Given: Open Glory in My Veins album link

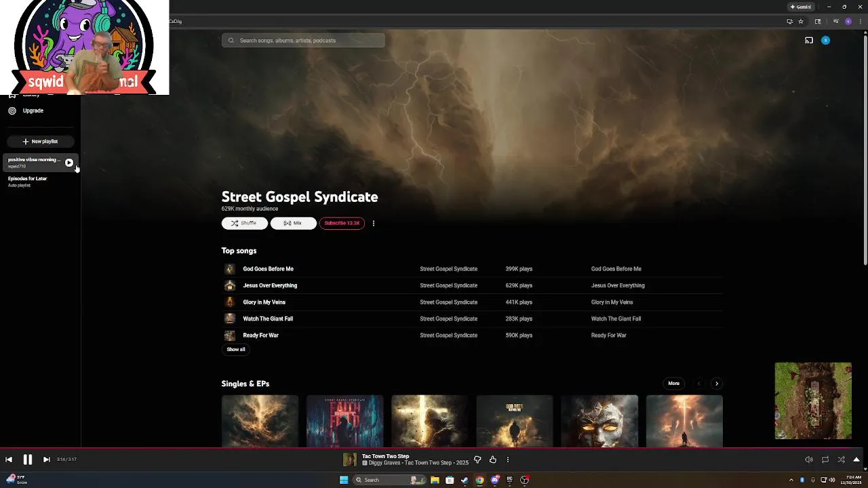Looking at the screenshot, I should [x=612, y=302].
